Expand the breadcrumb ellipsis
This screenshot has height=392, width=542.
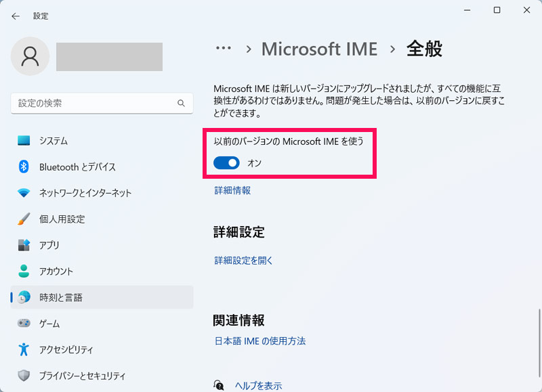224,48
